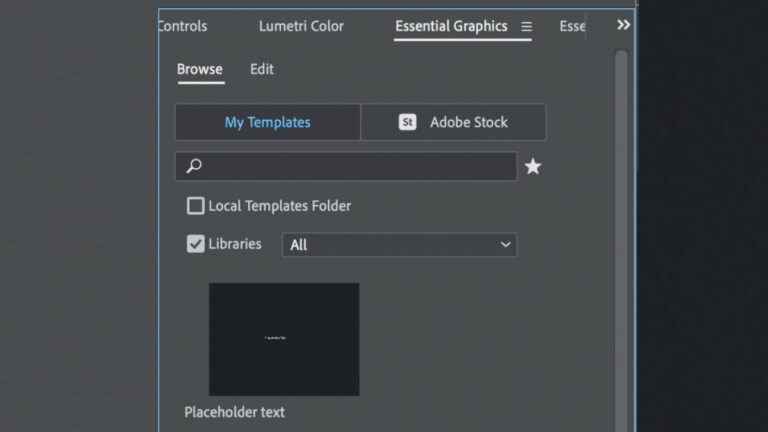This screenshot has width=768, height=432.
Task: Show hidden panel tabs with double chevron
Action: [624, 25]
